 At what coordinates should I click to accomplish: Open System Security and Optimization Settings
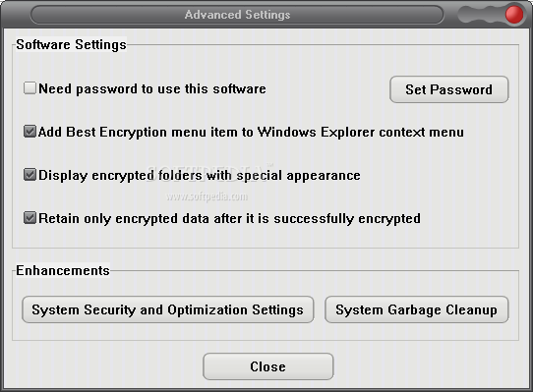pos(168,309)
